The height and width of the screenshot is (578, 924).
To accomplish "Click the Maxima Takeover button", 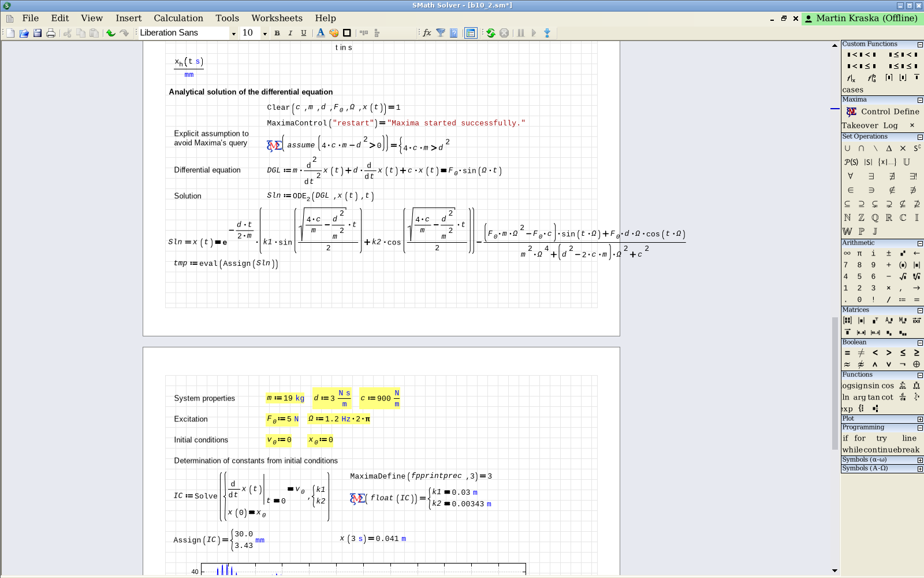I will coord(860,125).
